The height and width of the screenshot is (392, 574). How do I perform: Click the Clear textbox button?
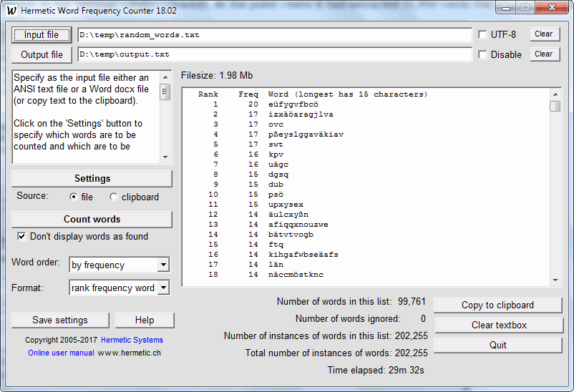pyautogui.click(x=499, y=325)
